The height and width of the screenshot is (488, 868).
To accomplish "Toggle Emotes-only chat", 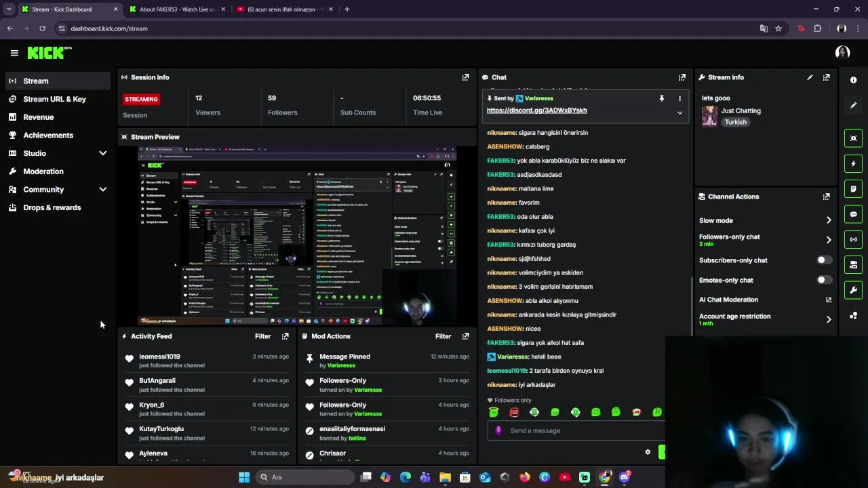I will pyautogui.click(x=824, y=280).
